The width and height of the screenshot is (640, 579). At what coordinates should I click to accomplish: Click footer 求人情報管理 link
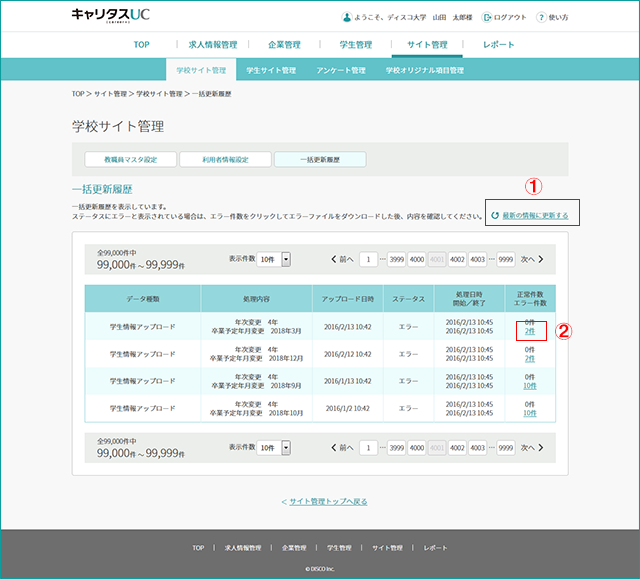coord(243,548)
